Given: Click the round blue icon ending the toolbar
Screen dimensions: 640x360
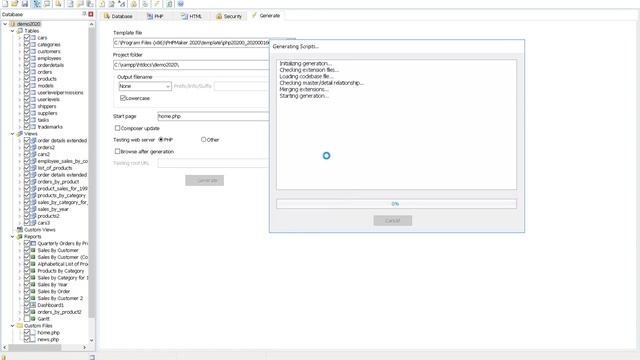Looking at the screenshot, I should pos(181,4).
